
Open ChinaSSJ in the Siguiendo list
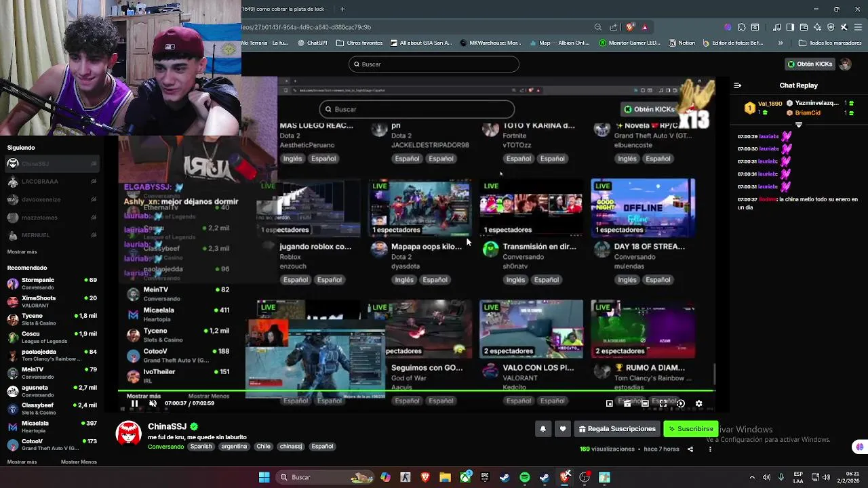[51, 164]
